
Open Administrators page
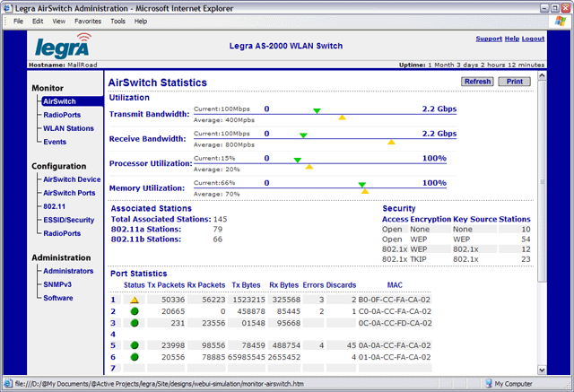click(x=68, y=271)
